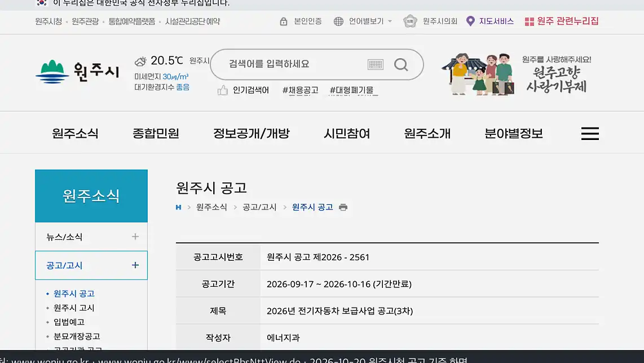
Task: Click the weather cloud icon
Action: 140,62
